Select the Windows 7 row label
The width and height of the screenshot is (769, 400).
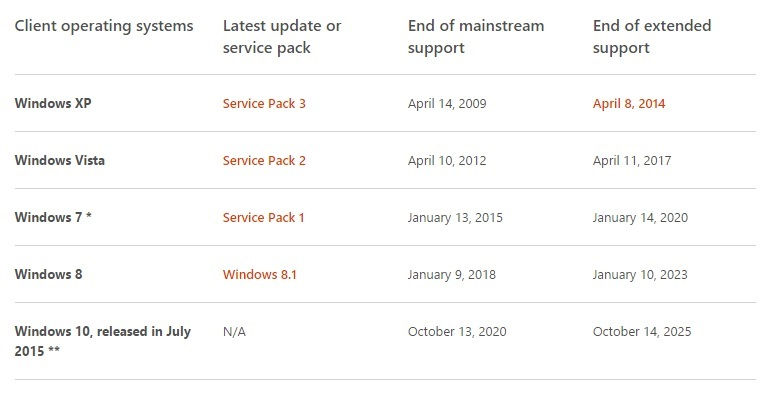(x=56, y=217)
